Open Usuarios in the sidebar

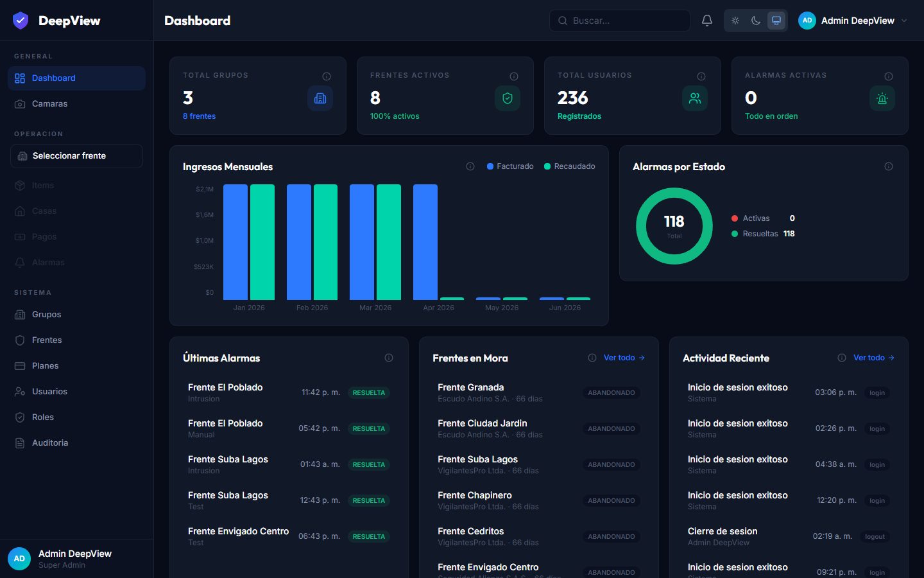76,392
